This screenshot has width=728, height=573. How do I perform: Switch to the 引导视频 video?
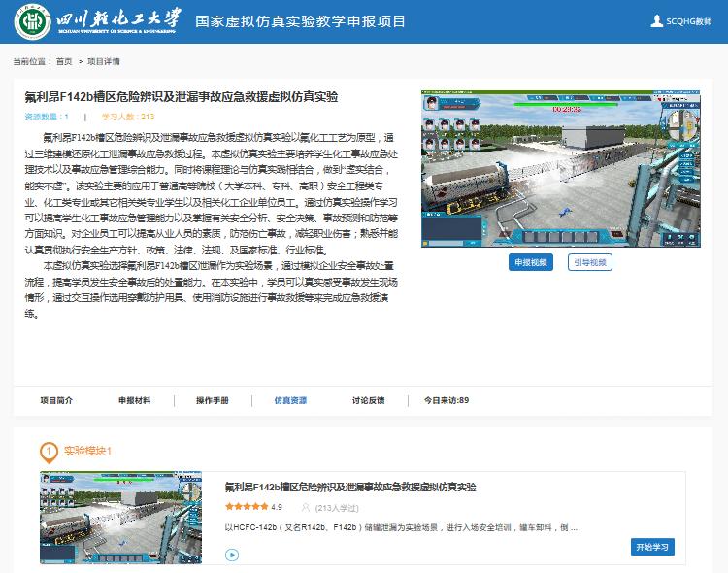point(589,262)
